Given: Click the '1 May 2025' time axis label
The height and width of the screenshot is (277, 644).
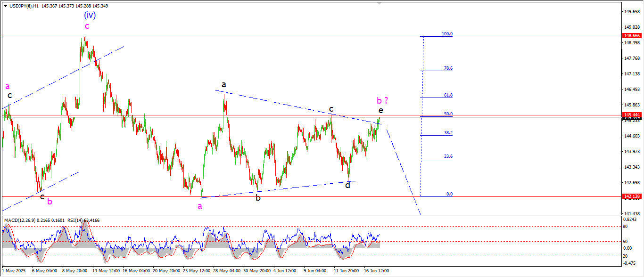Looking at the screenshot, I should (x=13, y=271).
